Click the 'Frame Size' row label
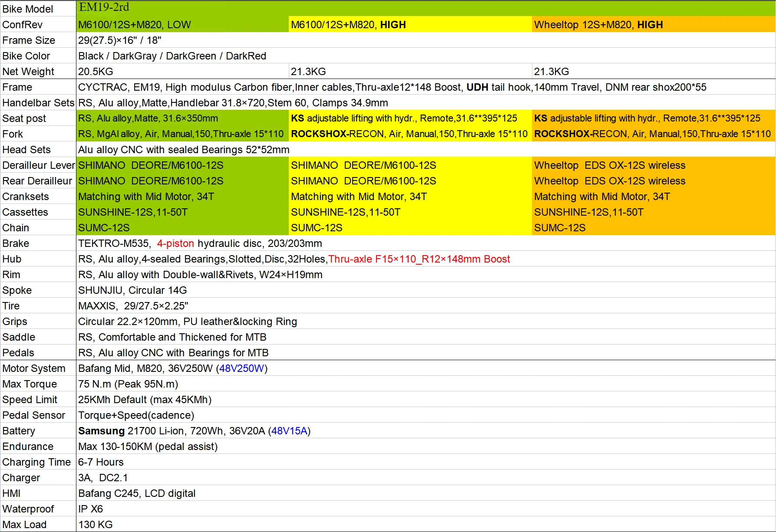Image resolution: width=776 pixels, height=532 pixels. click(x=29, y=40)
